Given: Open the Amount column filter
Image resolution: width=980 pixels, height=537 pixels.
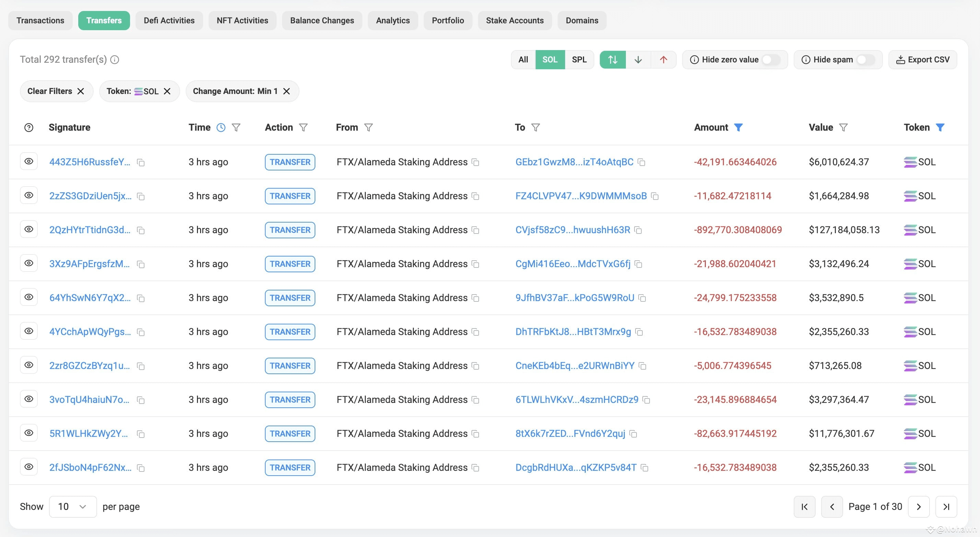Looking at the screenshot, I should tap(739, 128).
